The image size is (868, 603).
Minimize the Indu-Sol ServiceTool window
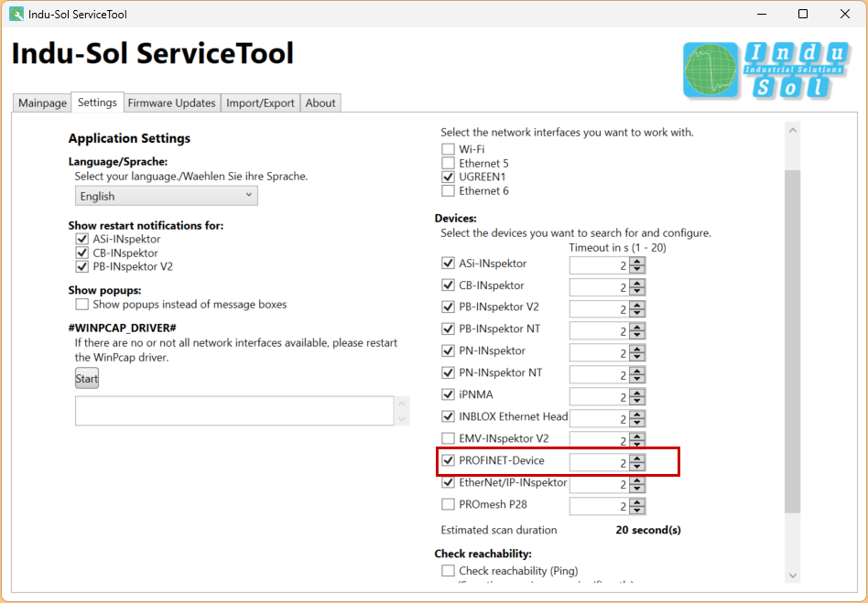tap(762, 14)
